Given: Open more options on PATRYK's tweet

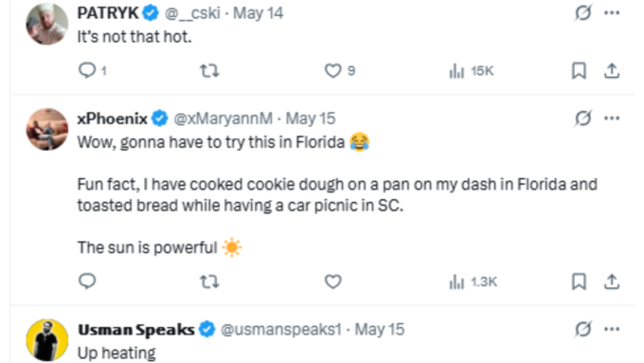Looking at the screenshot, I should pyautogui.click(x=612, y=12).
